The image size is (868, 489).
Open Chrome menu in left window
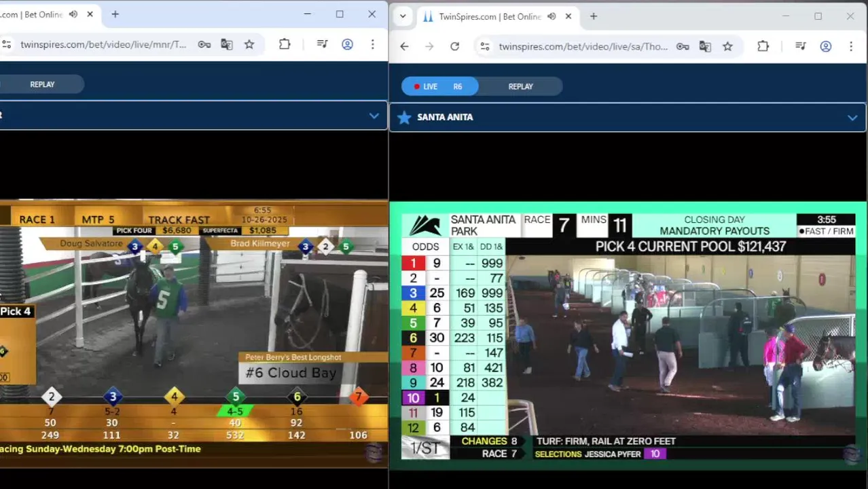coord(372,45)
